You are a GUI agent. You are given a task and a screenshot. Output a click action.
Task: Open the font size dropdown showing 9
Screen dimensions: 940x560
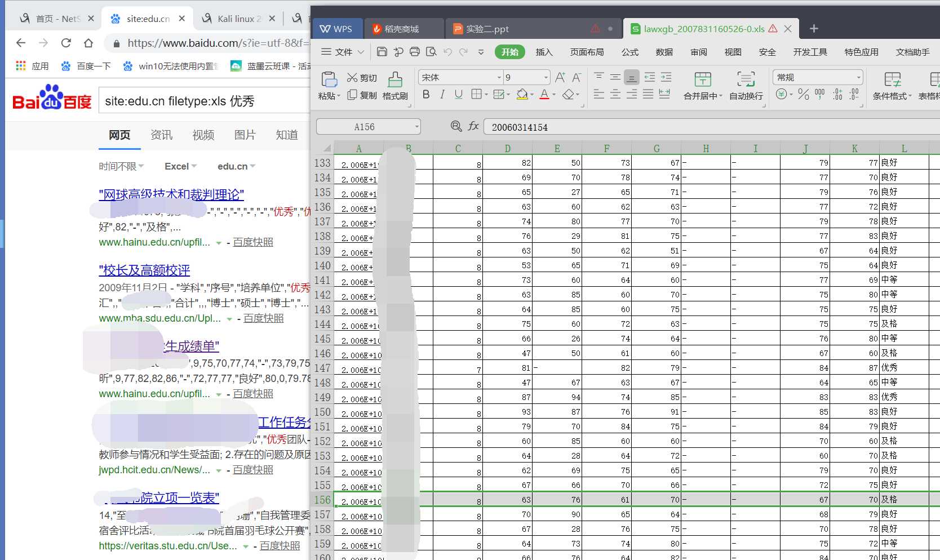(x=546, y=77)
